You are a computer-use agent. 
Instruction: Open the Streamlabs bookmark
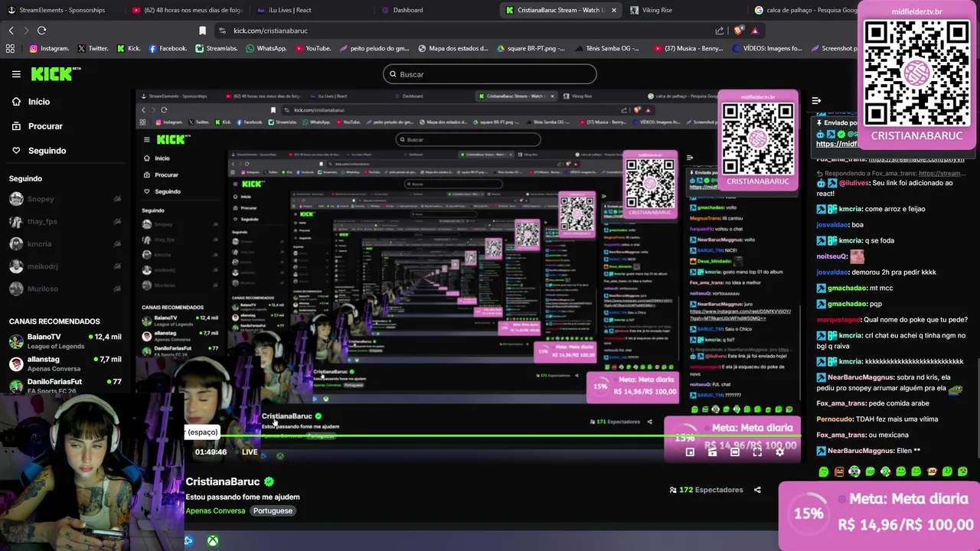[217, 48]
